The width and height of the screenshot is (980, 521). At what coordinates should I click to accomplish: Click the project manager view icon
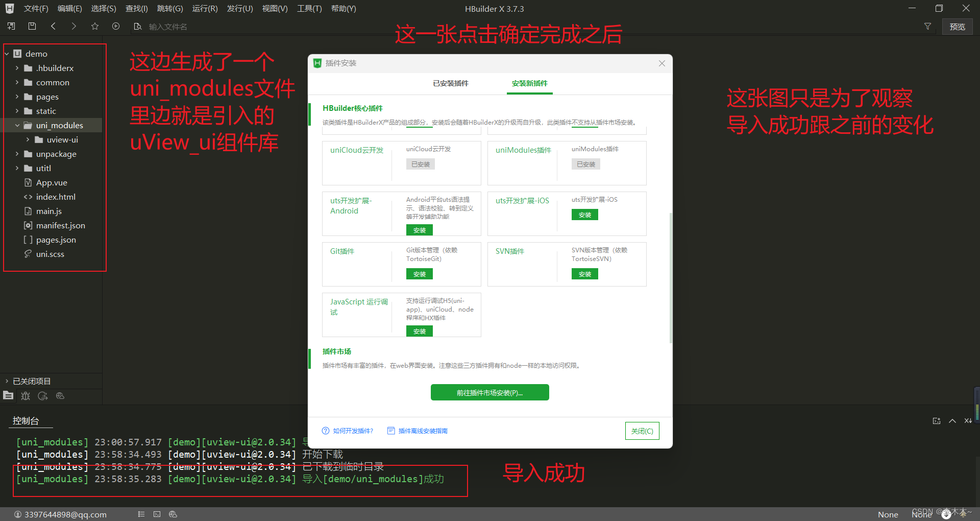point(8,395)
